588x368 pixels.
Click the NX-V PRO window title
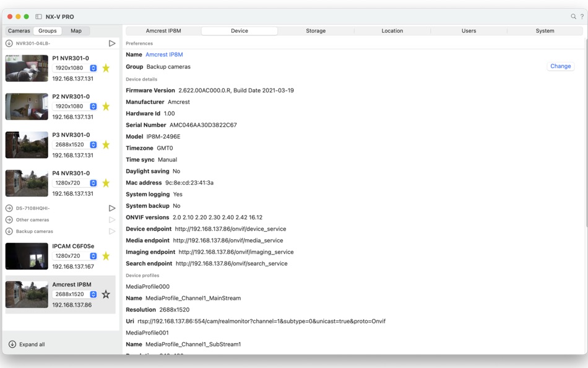(x=59, y=17)
